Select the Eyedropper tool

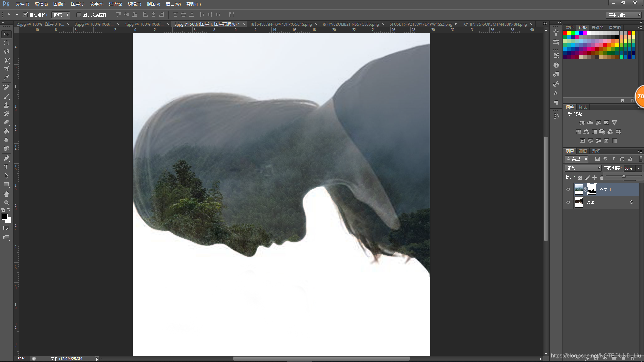6,78
